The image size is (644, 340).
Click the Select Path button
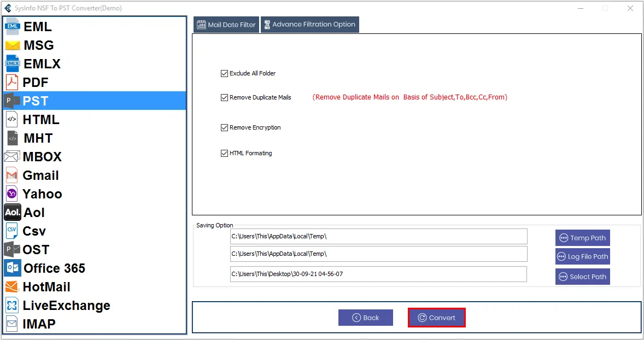tap(582, 277)
